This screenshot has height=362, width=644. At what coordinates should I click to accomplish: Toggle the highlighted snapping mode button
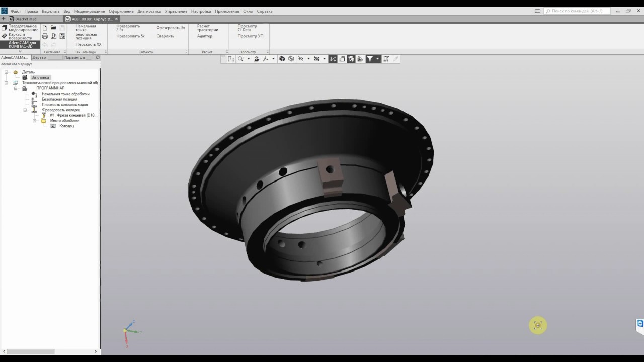333,59
